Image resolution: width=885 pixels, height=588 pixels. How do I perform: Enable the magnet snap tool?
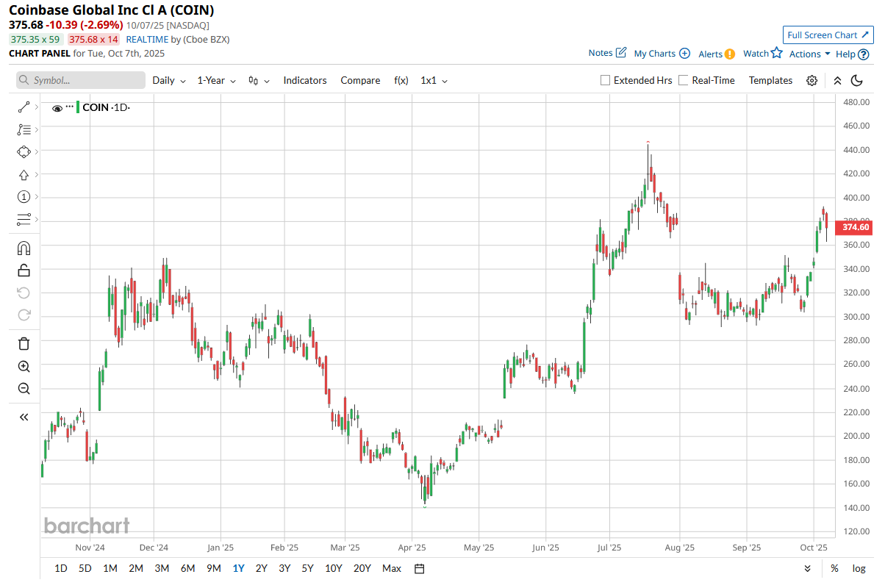(x=24, y=248)
